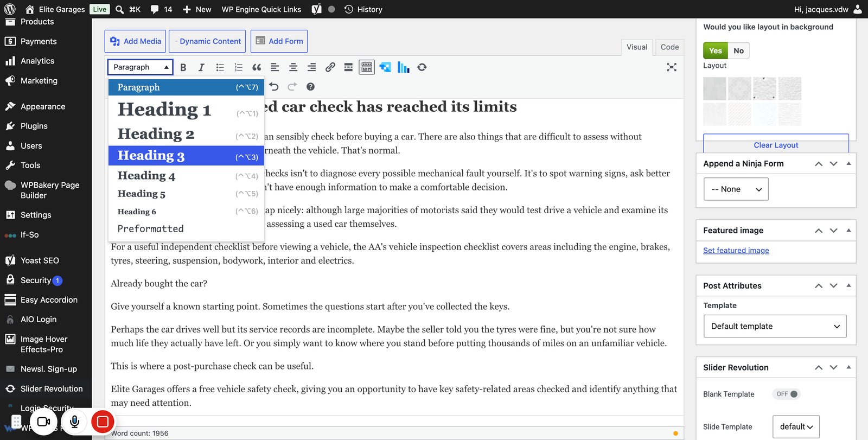Open the Default template dropdown
The width and height of the screenshot is (868, 440).
[775, 326]
